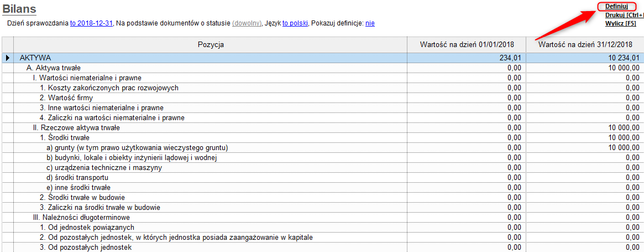The height and width of the screenshot is (252, 644).
Task: Click the Pozycja column header
Action: pyautogui.click(x=210, y=44)
